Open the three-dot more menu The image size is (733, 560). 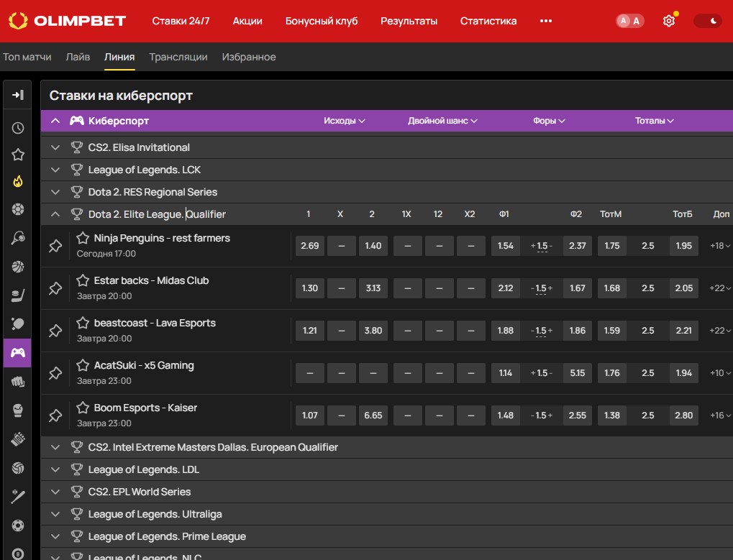(x=545, y=21)
